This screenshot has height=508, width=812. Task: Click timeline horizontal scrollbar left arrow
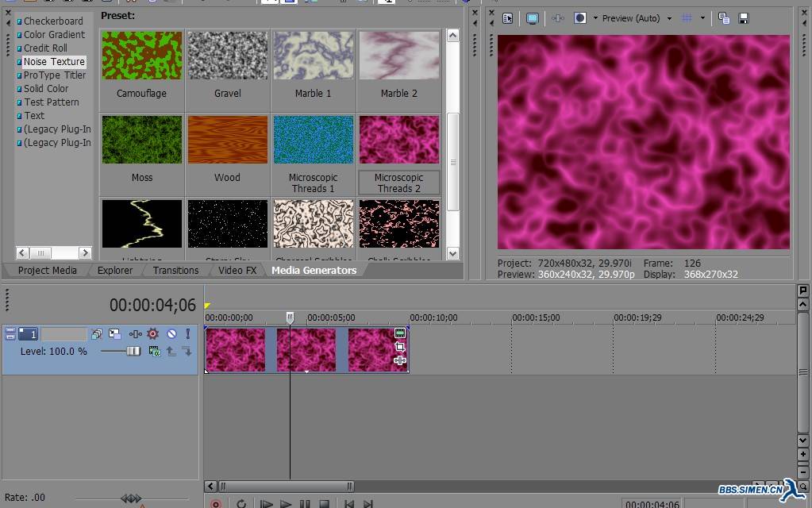[x=210, y=487]
